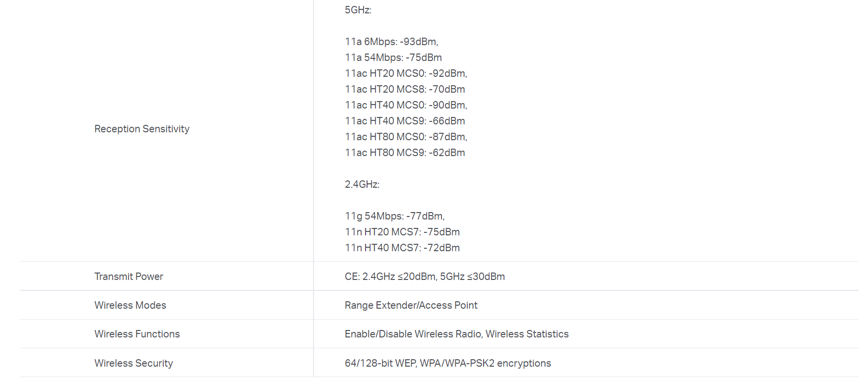Image resolution: width=868 pixels, height=385 pixels.
Task: Select the 11g 54Mbps: -77dBm line
Action: [394, 216]
